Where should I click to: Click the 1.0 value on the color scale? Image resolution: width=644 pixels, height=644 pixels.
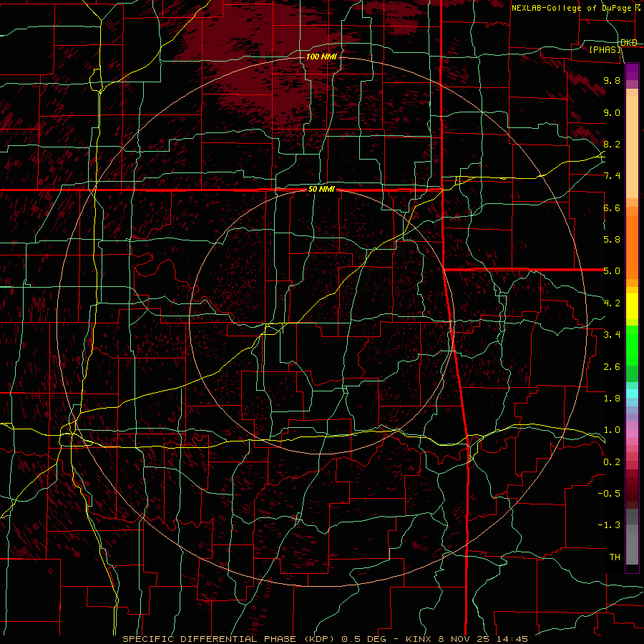(612, 430)
